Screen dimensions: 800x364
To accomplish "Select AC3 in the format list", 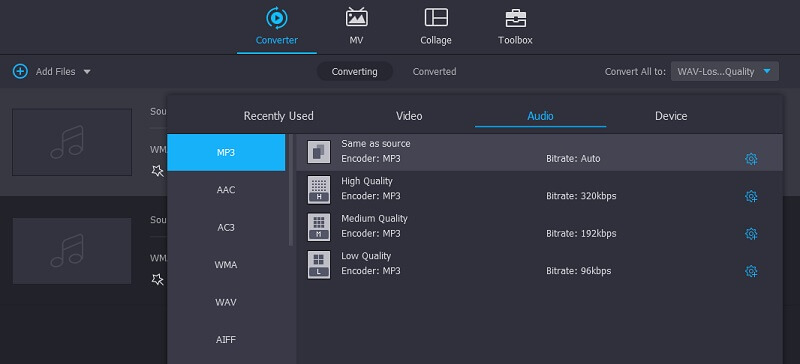I will pos(226,227).
